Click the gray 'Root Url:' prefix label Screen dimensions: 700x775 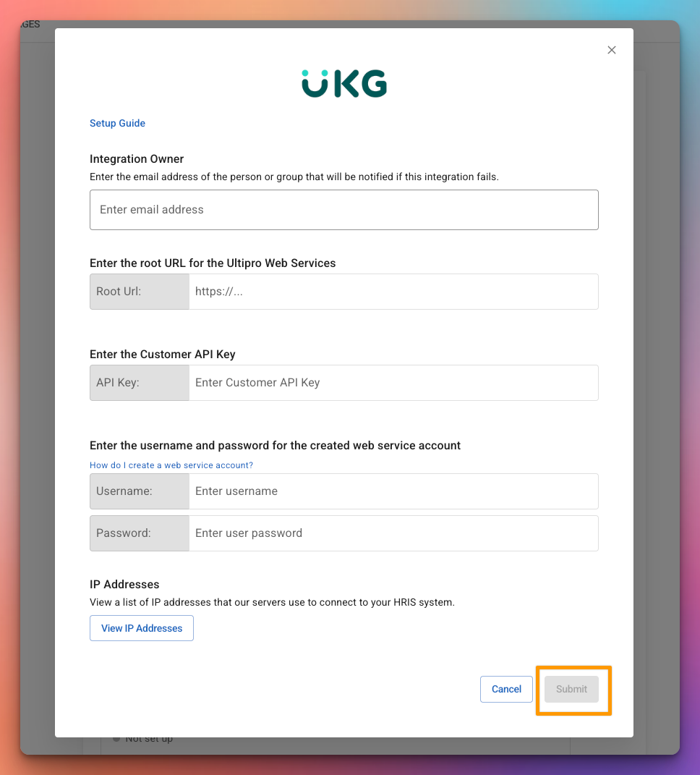pyautogui.click(x=140, y=292)
